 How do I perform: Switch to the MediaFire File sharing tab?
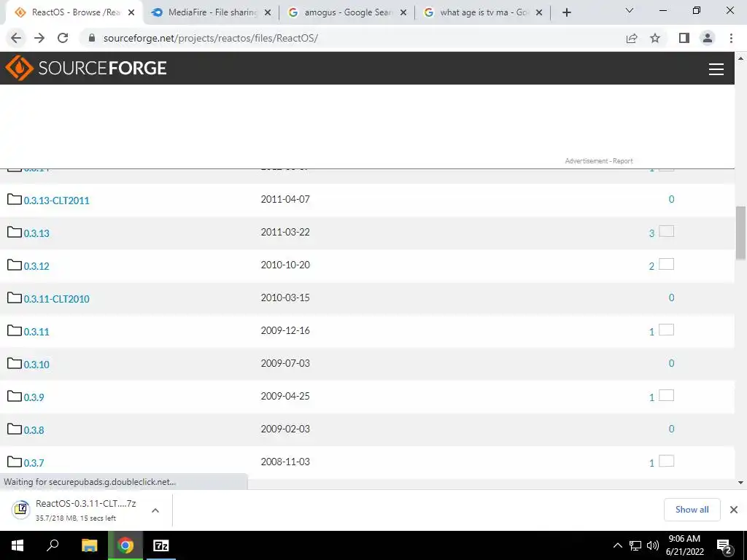click(x=212, y=13)
